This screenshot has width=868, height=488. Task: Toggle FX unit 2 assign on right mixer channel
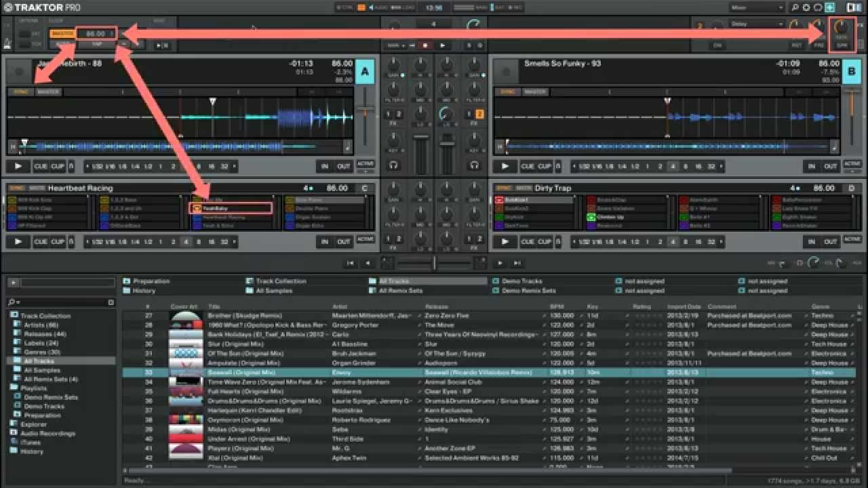point(480,114)
